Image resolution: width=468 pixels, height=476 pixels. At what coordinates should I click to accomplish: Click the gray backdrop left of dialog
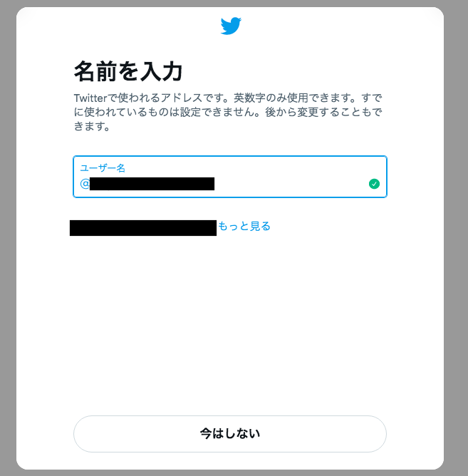8,238
